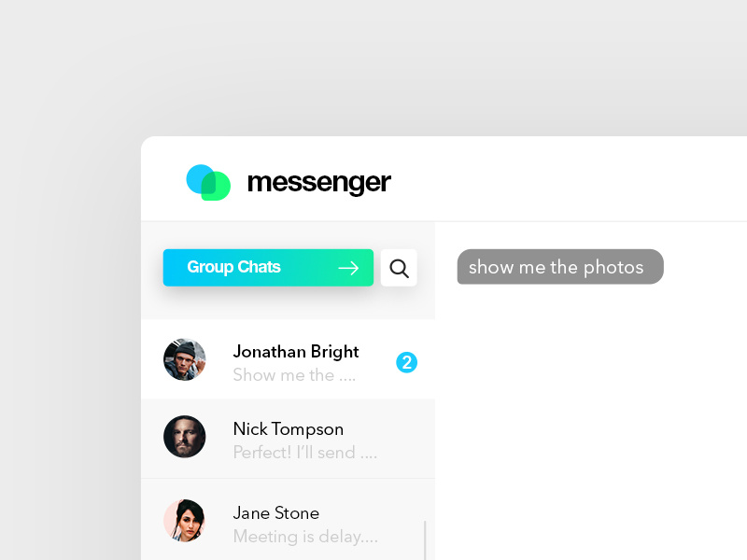Open the Group Chats button

[268, 268]
